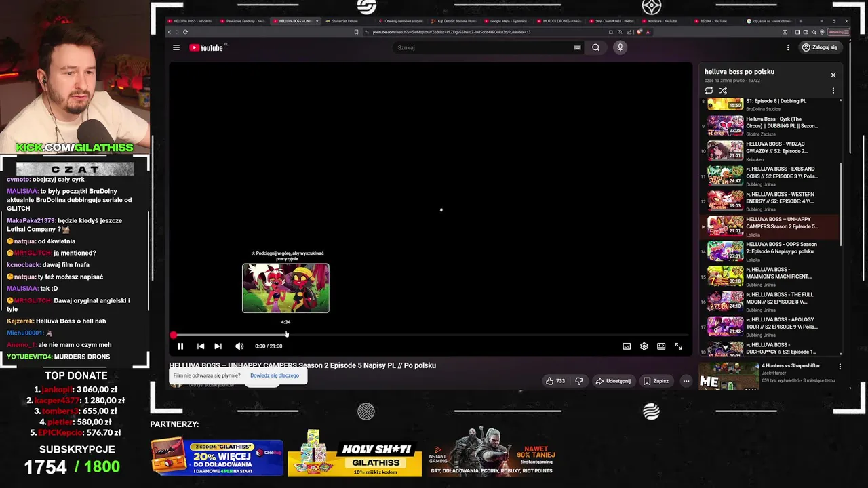Skip to the previous video
The width and height of the screenshot is (868, 488).
201,346
